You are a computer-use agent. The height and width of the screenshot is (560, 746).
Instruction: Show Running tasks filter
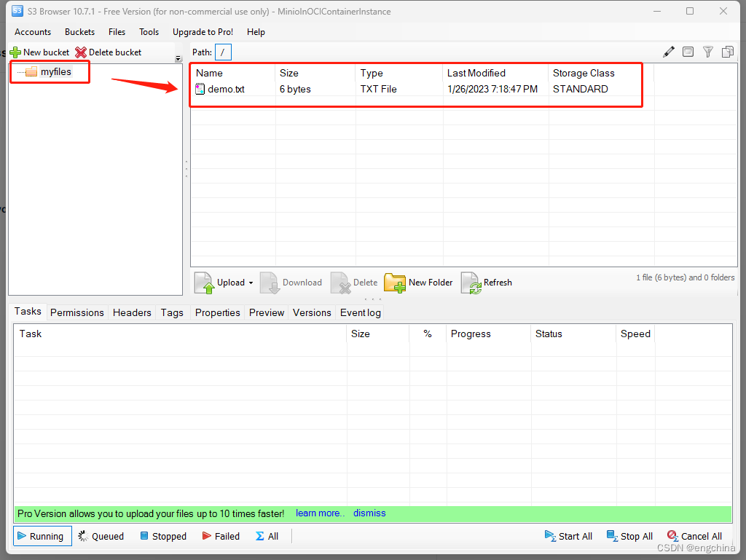point(42,536)
